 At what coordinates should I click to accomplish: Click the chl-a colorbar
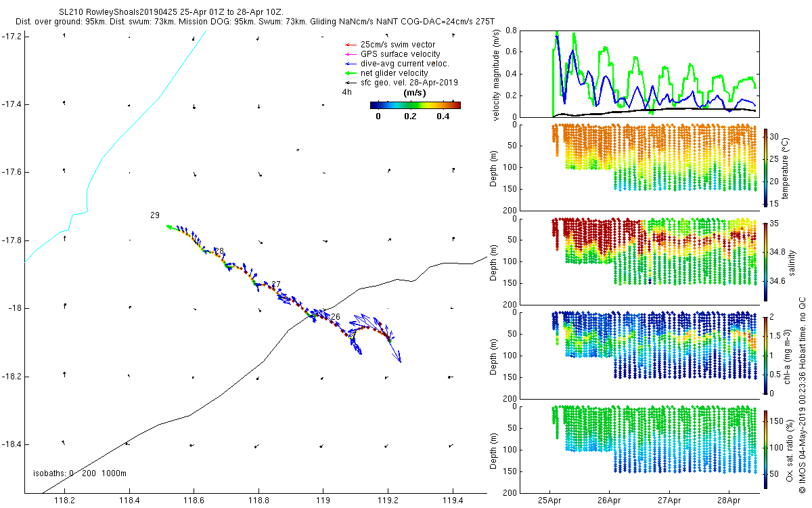pos(766,355)
